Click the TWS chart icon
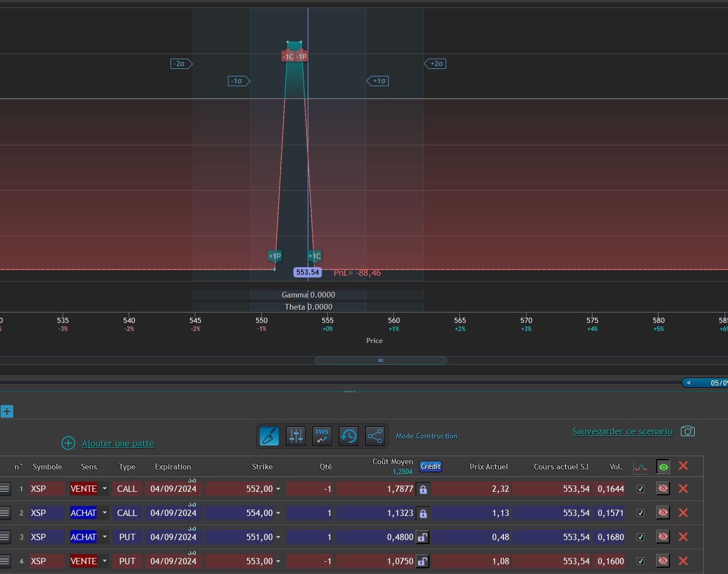The height and width of the screenshot is (574, 728). click(x=322, y=436)
